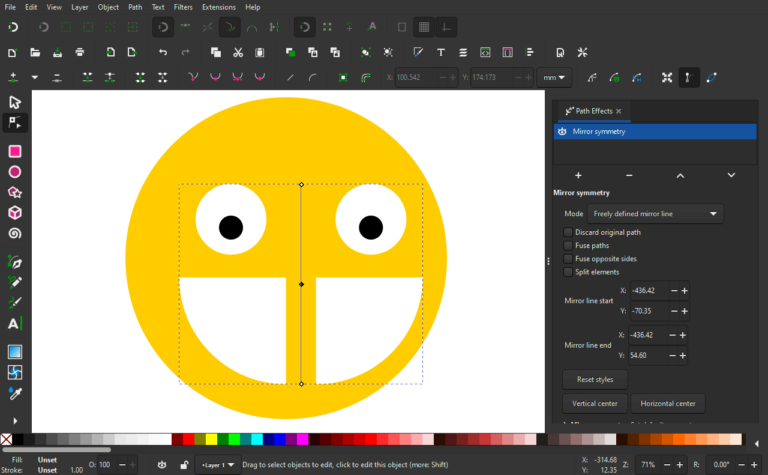Toggle the Split elements checkbox
Screen dimensions: 768x475
(568, 272)
